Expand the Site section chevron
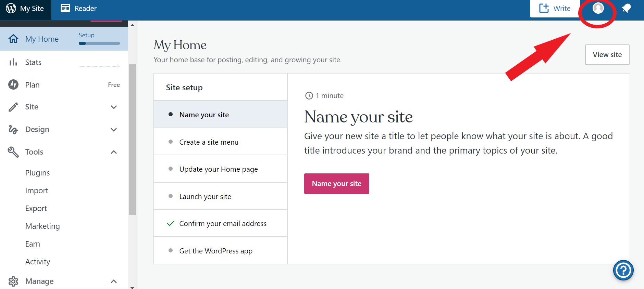644x289 pixels. [x=114, y=107]
